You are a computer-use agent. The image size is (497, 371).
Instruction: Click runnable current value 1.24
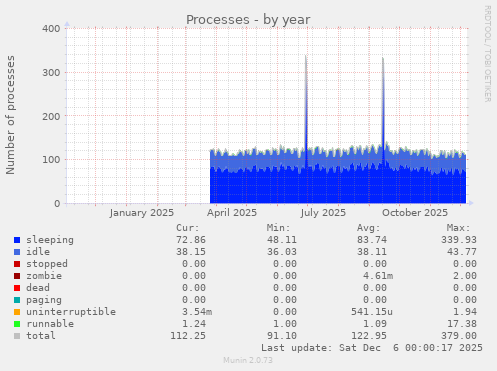coord(194,324)
